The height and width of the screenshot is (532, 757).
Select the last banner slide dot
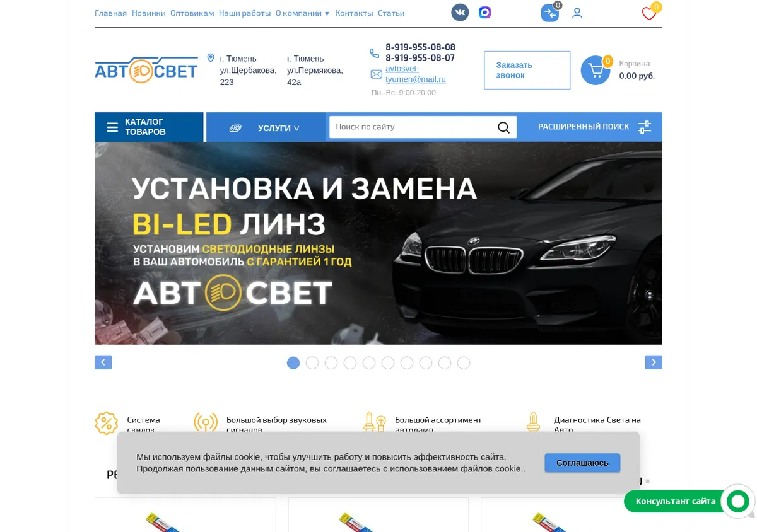point(464,363)
